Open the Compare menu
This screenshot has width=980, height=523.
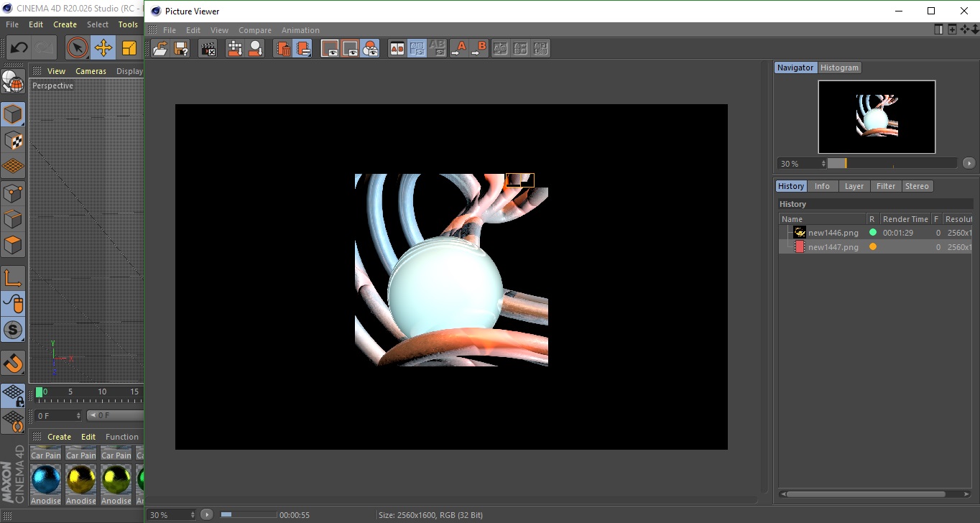(x=254, y=30)
